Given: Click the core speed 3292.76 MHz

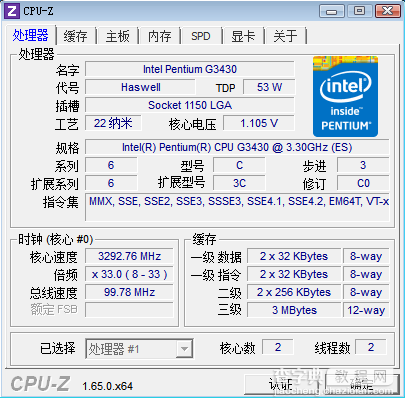Looking at the screenshot, I should point(129,256).
